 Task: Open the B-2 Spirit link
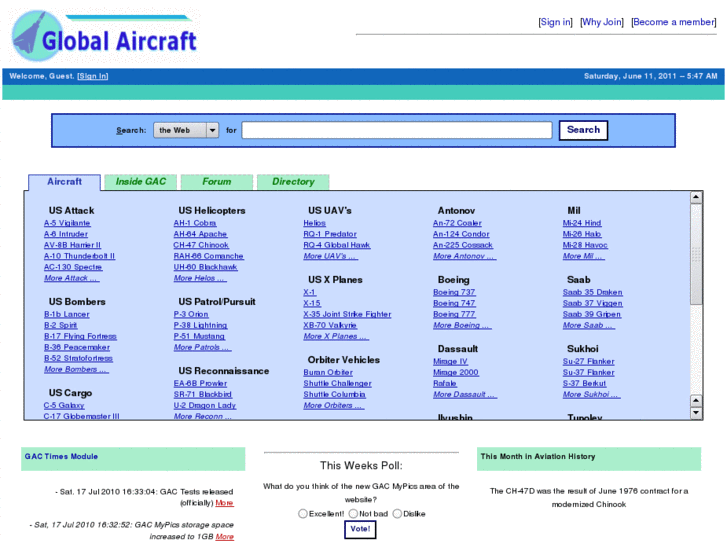click(61, 326)
